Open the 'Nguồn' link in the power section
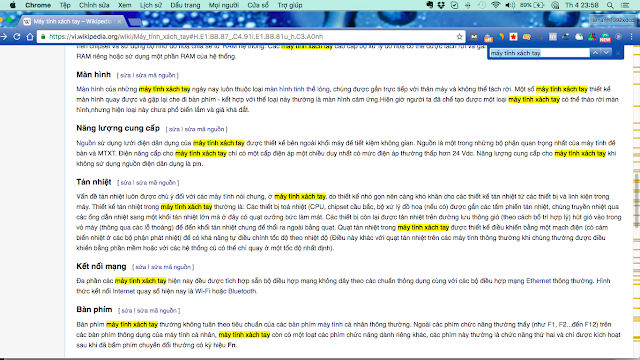 [86, 143]
